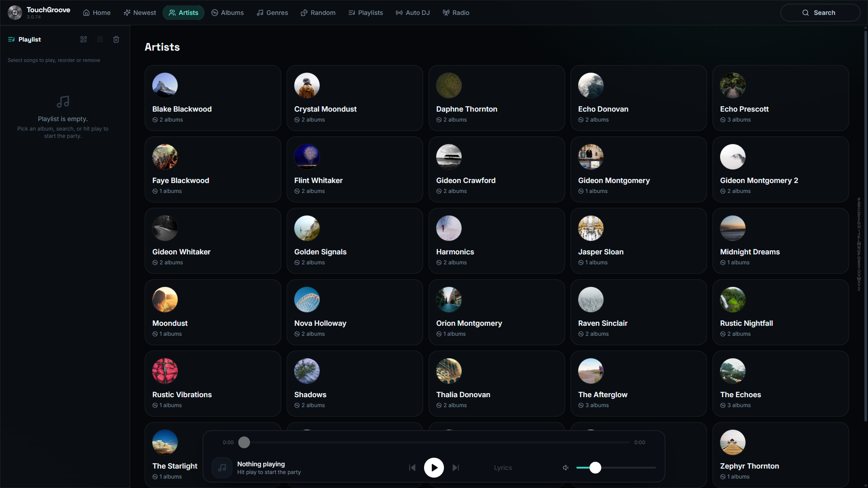
Task: Select the Random tab
Action: click(x=318, y=13)
